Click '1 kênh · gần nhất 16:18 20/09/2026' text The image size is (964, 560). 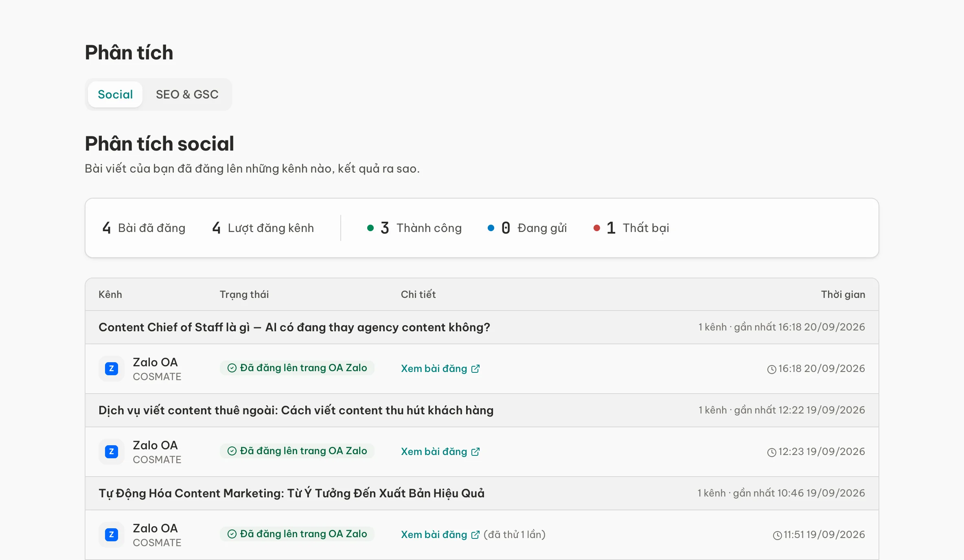(x=782, y=327)
